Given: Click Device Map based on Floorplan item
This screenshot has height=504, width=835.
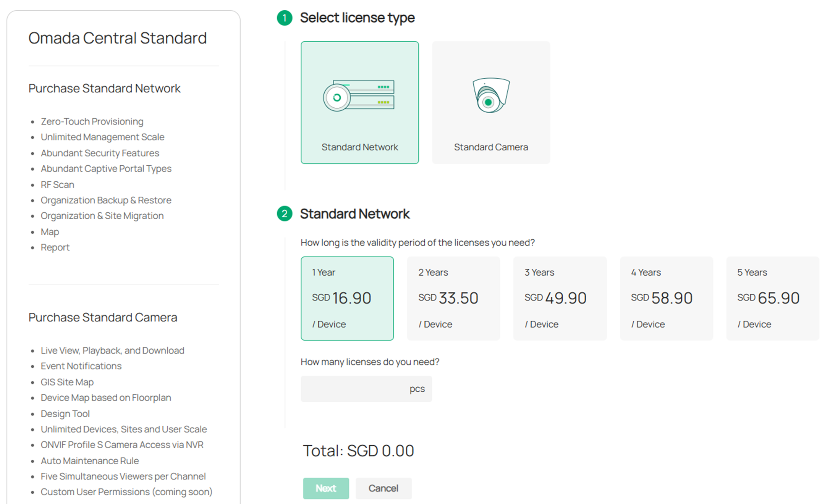Looking at the screenshot, I should pyautogui.click(x=106, y=398).
